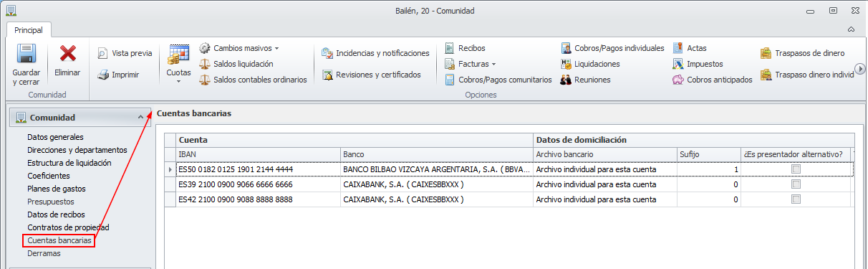Open Revisiones y certificados
Image resolution: width=868 pixels, height=269 pixels.
372,75
